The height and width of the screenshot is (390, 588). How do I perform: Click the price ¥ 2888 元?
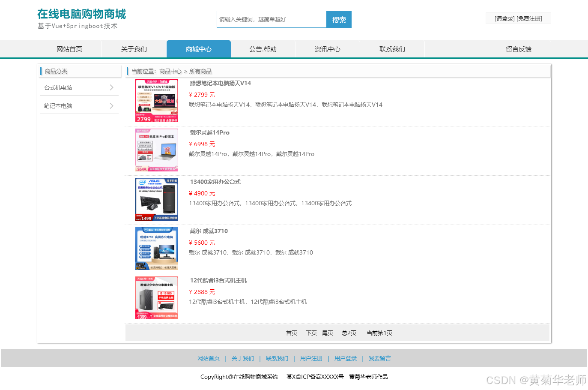202,292
